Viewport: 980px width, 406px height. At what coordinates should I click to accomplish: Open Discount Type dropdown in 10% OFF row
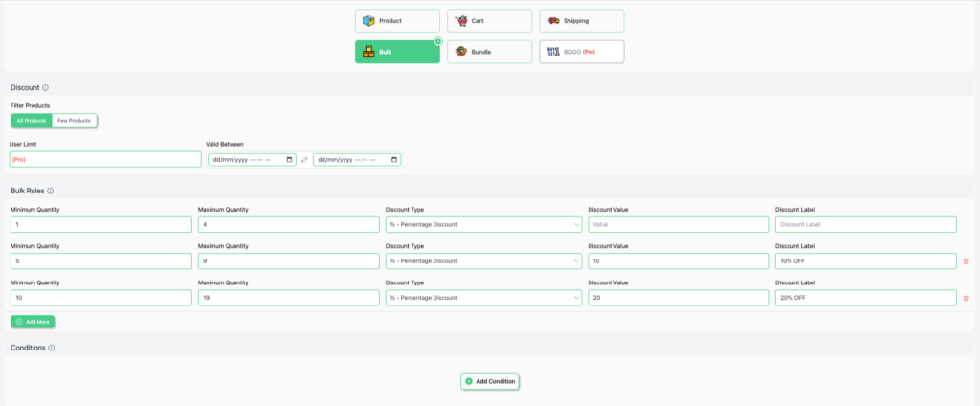click(483, 260)
